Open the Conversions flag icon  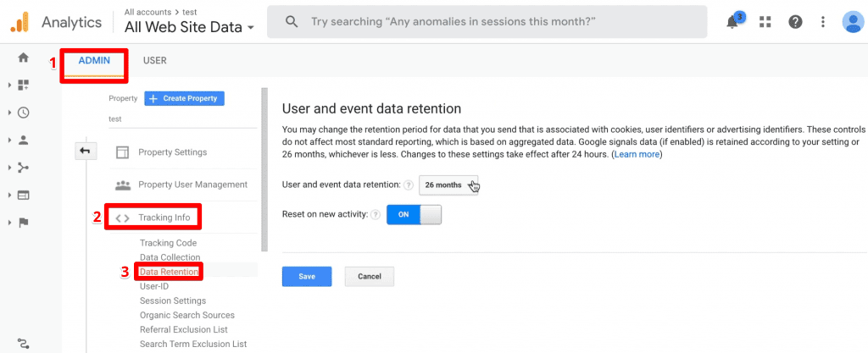click(23, 223)
